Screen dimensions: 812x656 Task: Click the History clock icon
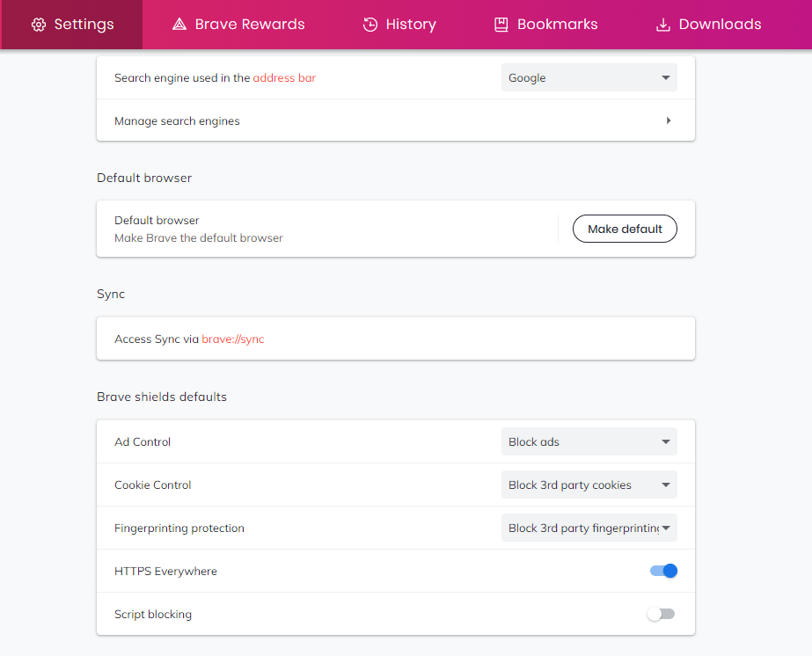point(370,25)
